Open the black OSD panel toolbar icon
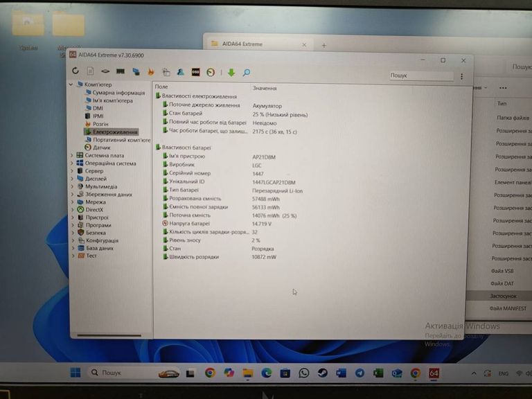532x399 pixels. [196, 72]
